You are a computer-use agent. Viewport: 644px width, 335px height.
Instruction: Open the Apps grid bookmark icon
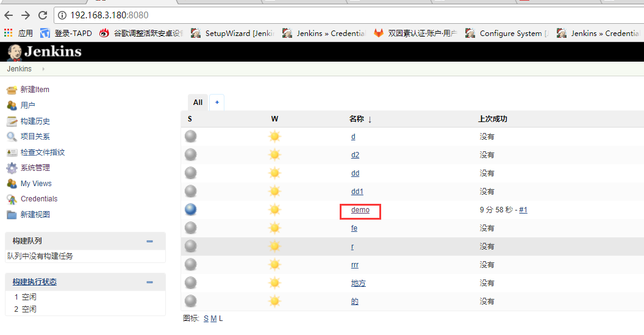point(8,33)
